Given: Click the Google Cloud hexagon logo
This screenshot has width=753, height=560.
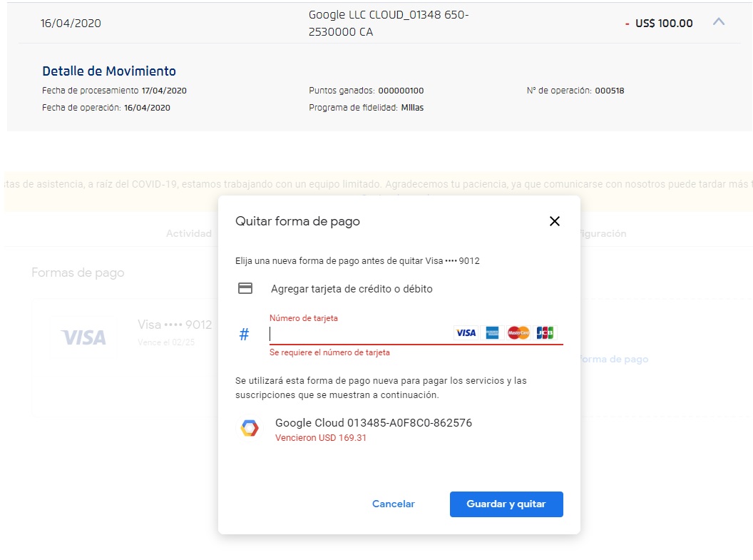Looking at the screenshot, I should (249, 429).
